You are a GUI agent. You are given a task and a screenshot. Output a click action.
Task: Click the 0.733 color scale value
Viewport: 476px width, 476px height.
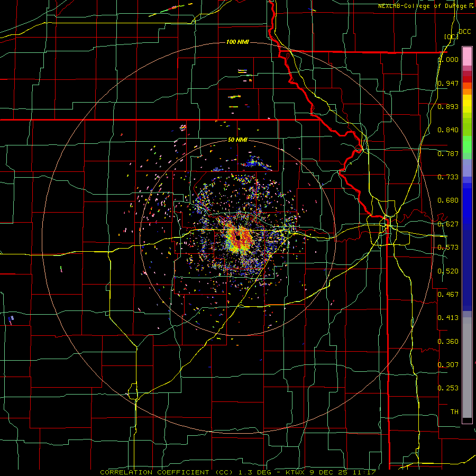[x=448, y=177]
